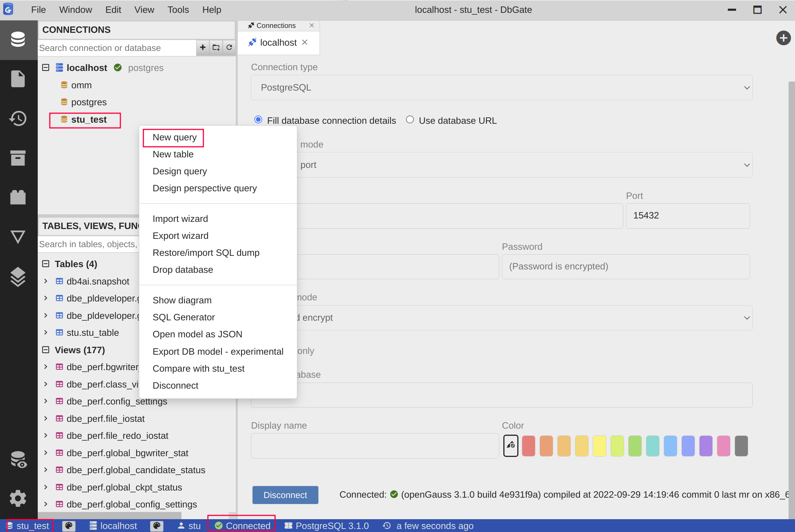Select the omm database
This screenshot has width=795, height=532.
point(76,85)
